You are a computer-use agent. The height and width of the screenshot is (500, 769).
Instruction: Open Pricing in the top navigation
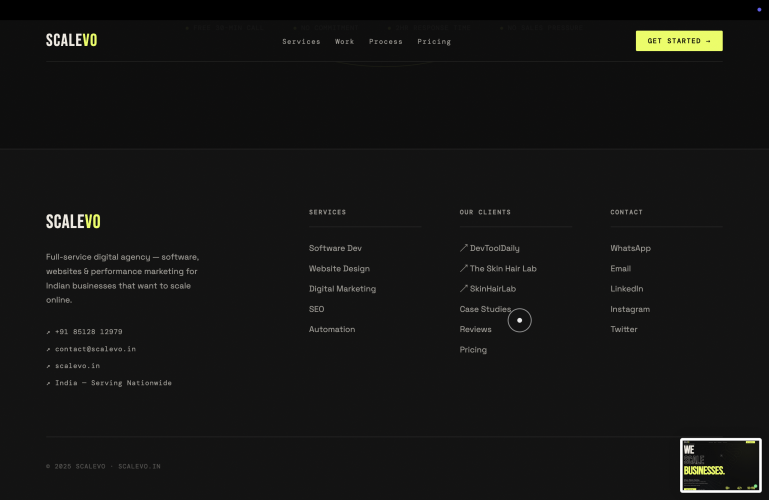[x=434, y=42]
